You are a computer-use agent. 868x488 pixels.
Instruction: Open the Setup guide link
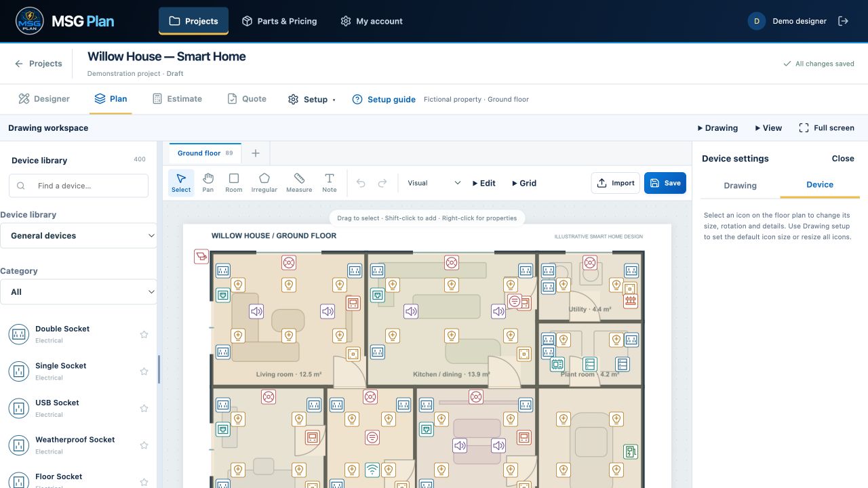coord(384,99)
